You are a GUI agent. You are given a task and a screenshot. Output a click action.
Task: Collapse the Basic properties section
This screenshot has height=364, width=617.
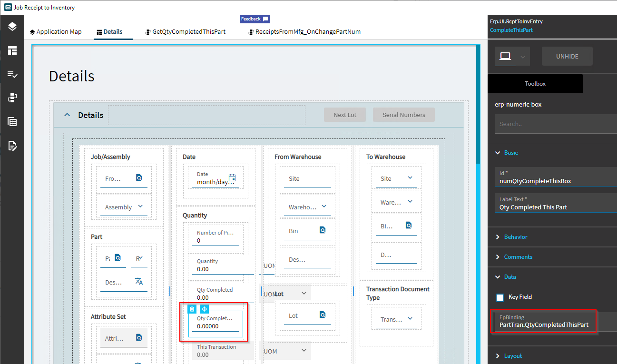498,153
